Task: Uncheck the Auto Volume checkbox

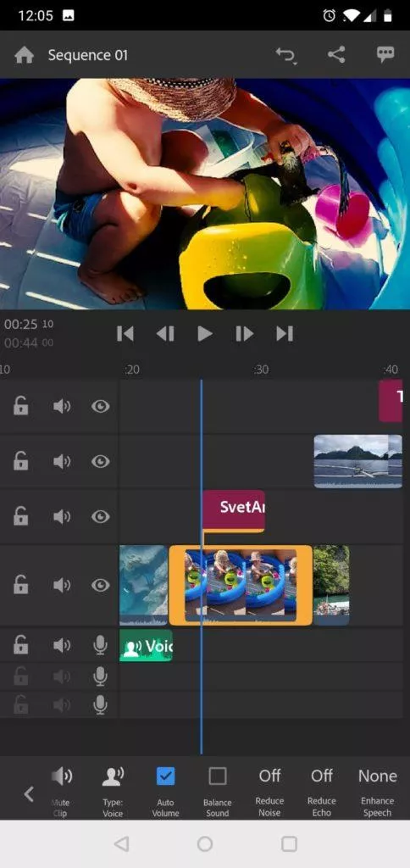Action: coord(165,776)
